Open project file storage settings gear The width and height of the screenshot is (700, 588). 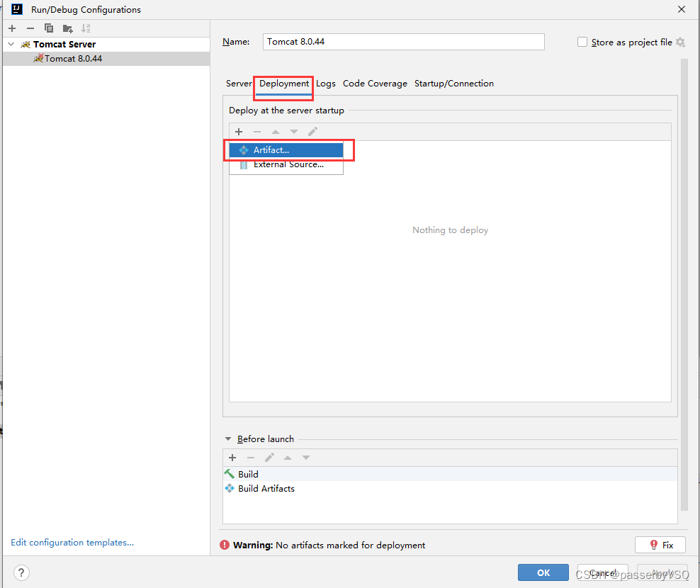[x=680, y=42]
